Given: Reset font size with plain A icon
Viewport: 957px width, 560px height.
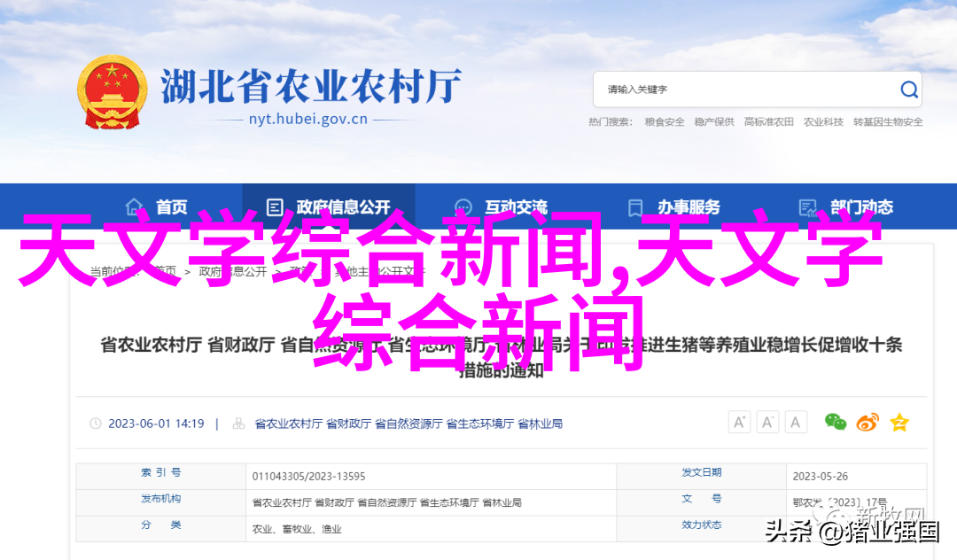Looking at the screenshot, I should coord(797,423).
